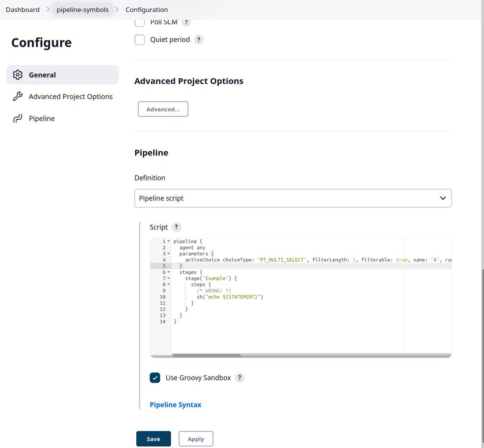Click the Advanced... button

(x=163, y=109)
